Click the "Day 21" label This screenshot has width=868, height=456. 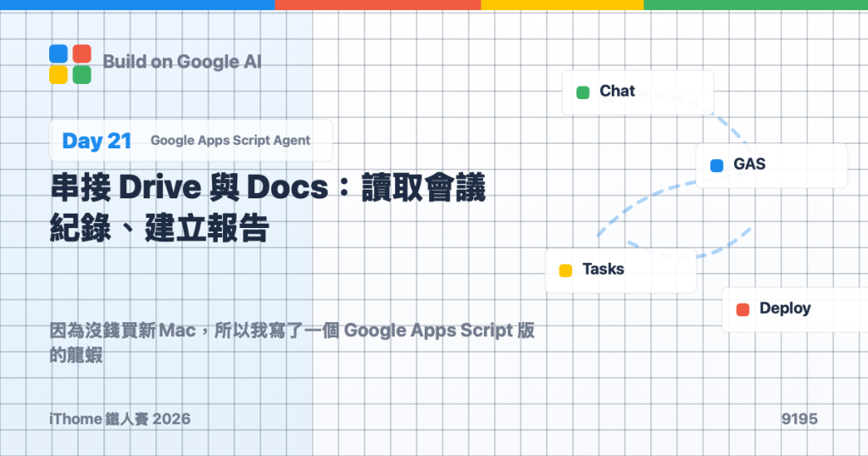tap(97, 141)
